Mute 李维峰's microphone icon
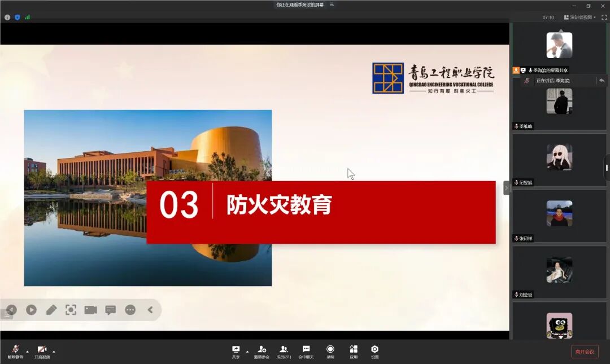Screen dimensions: 610x364 click(515, 126)
